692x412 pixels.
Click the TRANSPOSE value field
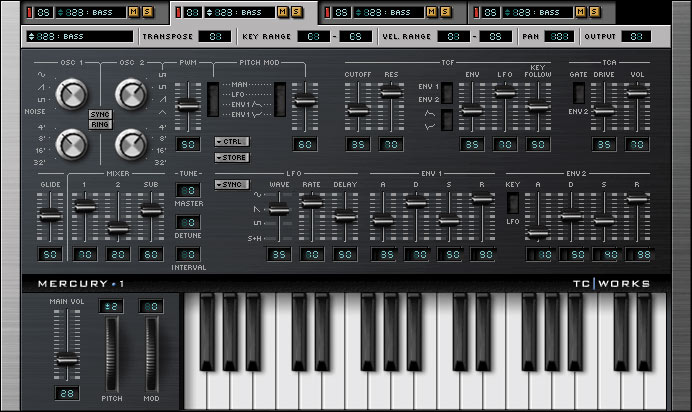pos(215,37)
